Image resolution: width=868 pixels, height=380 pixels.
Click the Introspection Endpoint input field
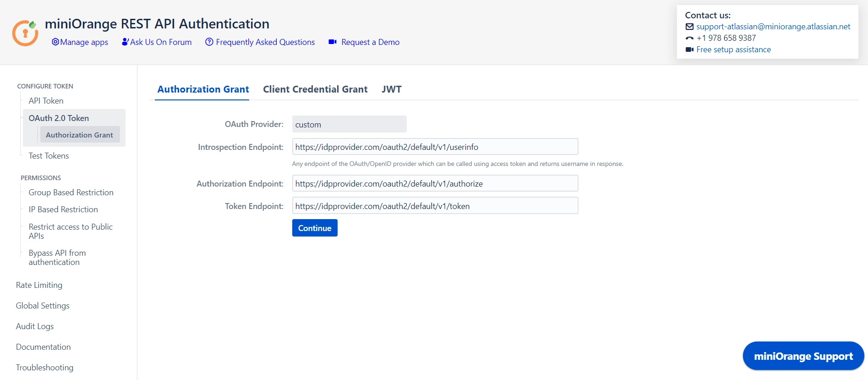435,147
